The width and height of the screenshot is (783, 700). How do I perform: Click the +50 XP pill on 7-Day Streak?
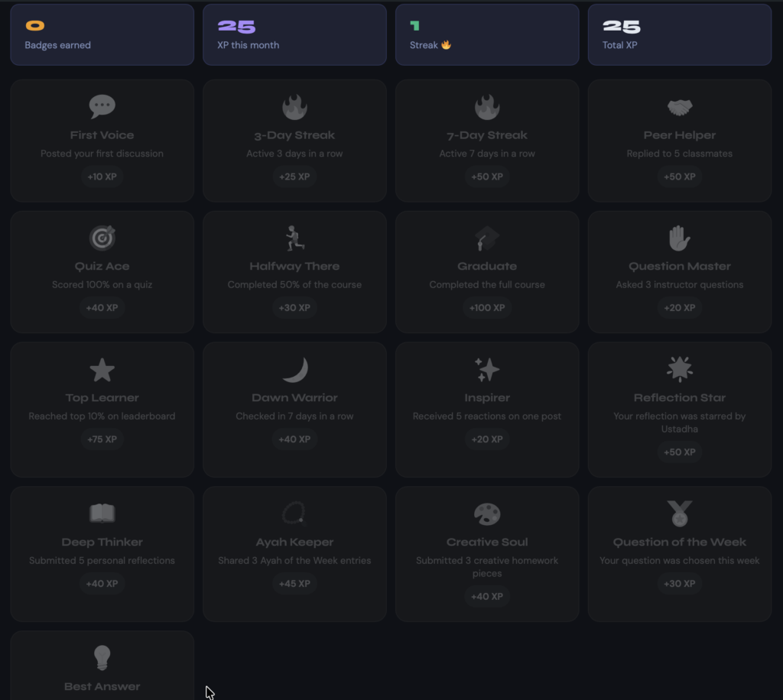[x=487, y=177]
